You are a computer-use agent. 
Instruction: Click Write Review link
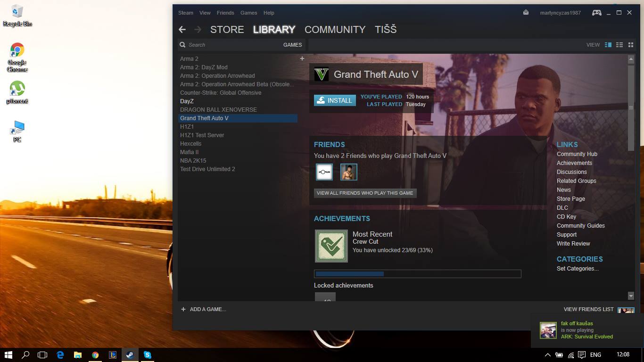573,244
